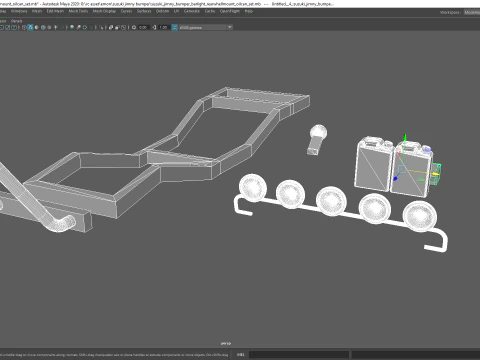Screen dimensions: 480x360
Task: Toggle the XRay icon in panel toolbar
Action: point(111,27)
